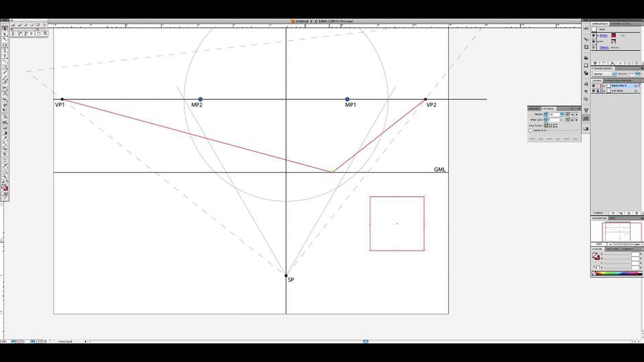
Task: Click the CMYK color spectrum bar
Action: coord(617,274)
